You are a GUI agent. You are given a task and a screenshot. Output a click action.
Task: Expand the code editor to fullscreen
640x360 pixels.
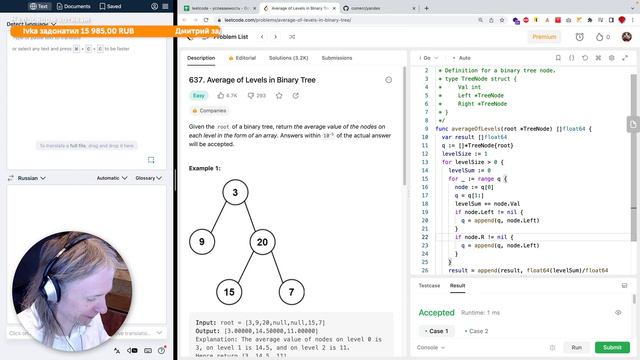[625, 58]
